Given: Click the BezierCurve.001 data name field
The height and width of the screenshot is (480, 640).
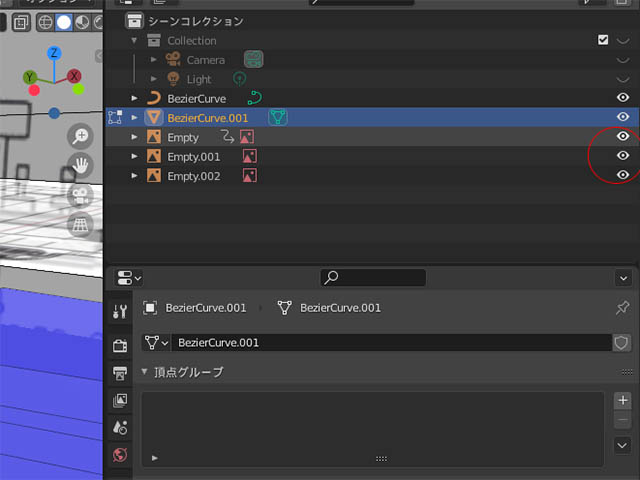Looking at the screenshot, I should click(391, 343).
